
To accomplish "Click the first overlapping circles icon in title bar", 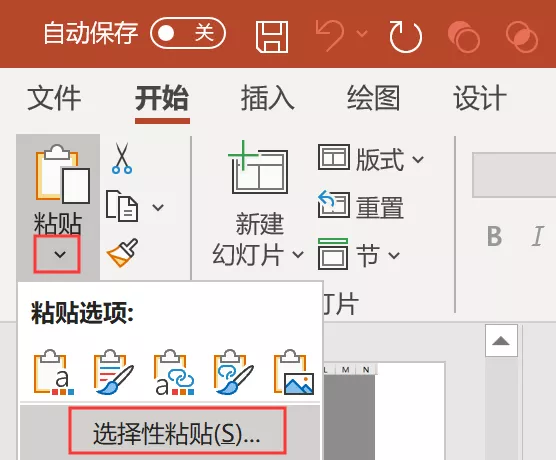I will 464,37.
